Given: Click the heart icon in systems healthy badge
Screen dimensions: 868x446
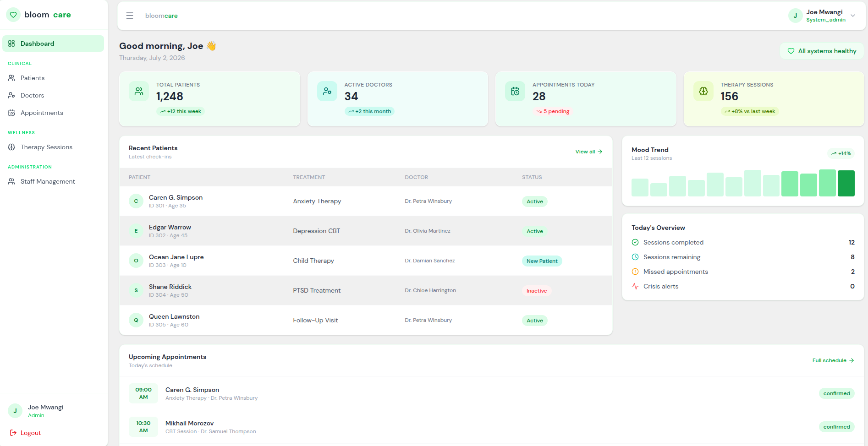Looking at the screenshot, I should click(x=791, y=51).
